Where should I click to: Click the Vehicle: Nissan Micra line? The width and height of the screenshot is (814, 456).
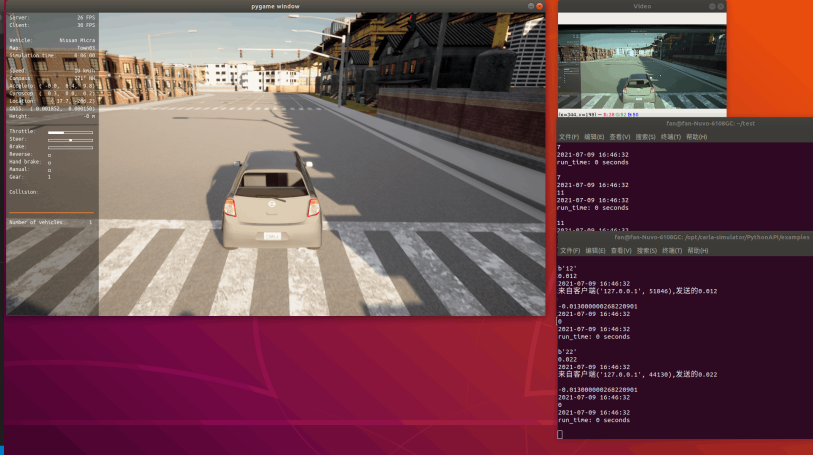point(52,40)
